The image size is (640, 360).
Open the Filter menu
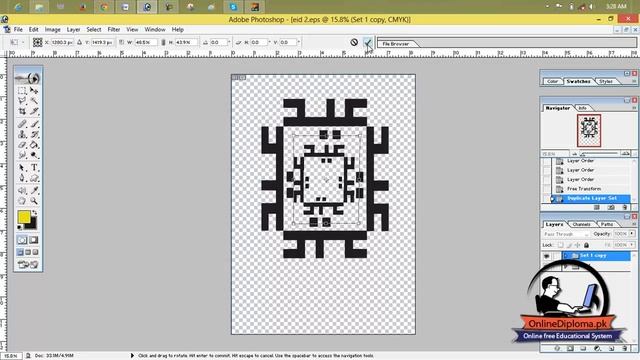pos(113,29)
